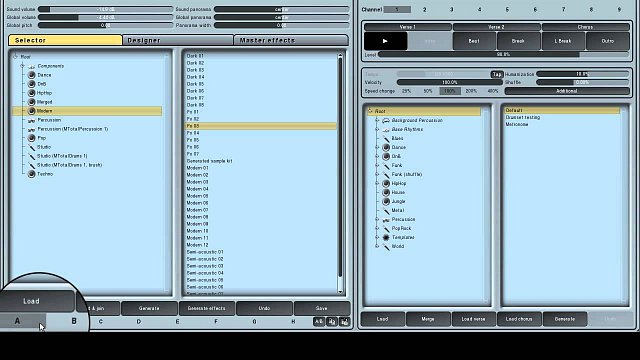
Task: Set speed change to 25%
Action: click(x=406, y=91)
